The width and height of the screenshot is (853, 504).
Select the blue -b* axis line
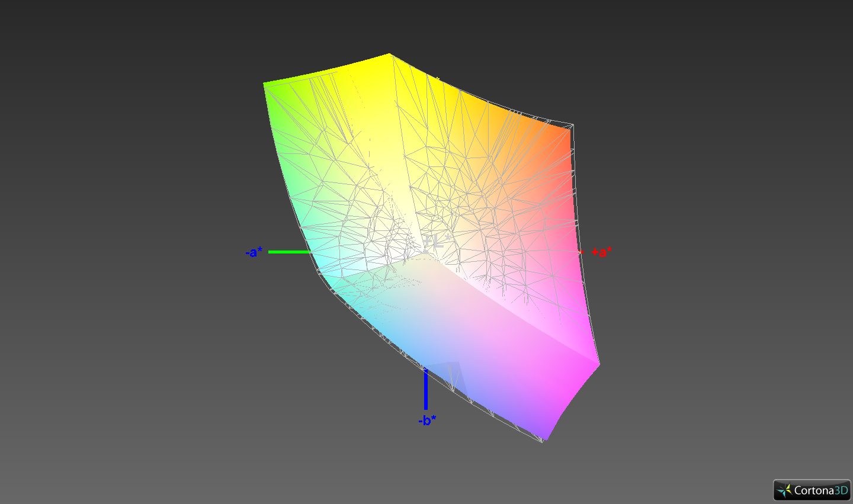point(425,389)
